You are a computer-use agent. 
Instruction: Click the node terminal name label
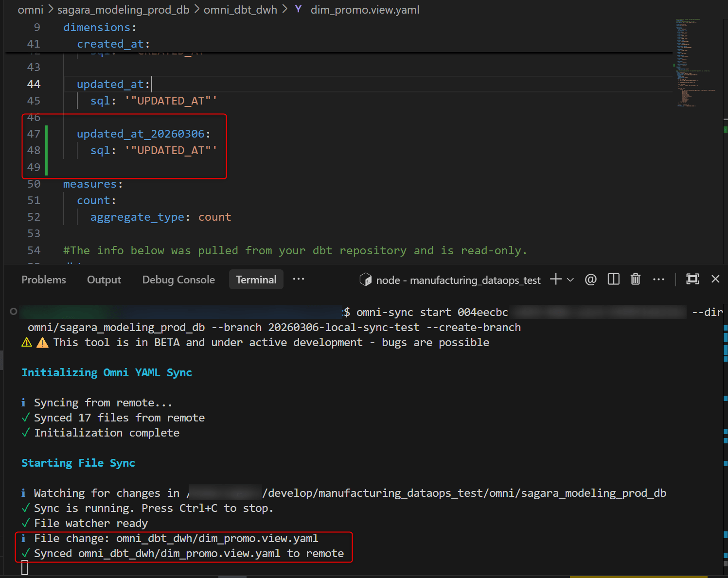[458, 280]
